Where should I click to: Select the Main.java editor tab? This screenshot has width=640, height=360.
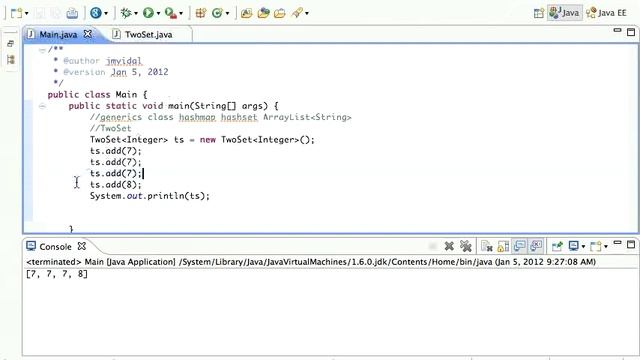pyautogui.click(x=58, y=35)
